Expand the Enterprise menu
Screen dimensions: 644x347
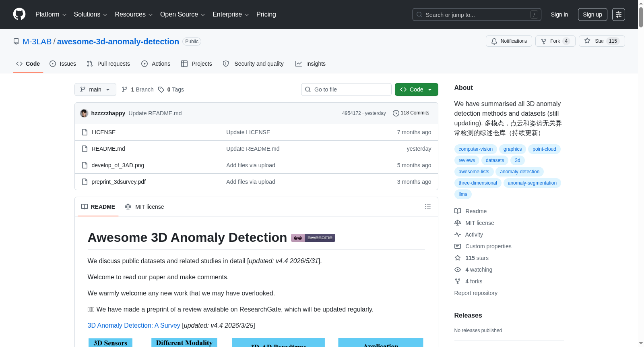(x=231, y=15)
